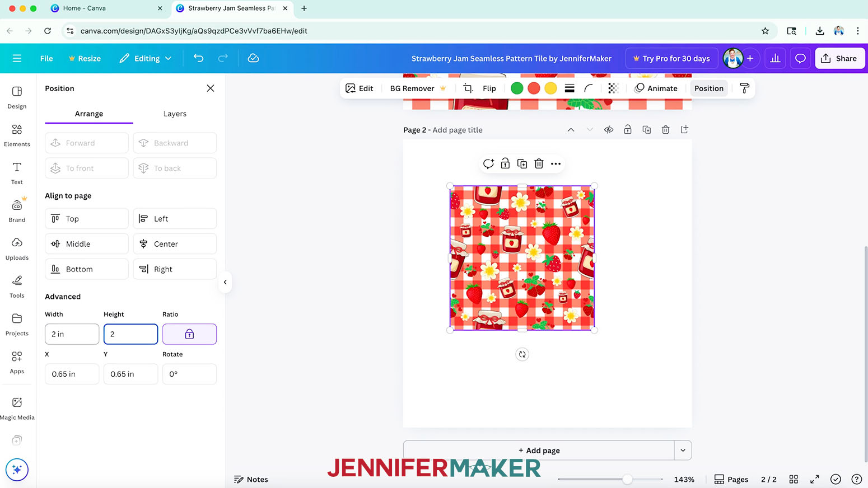Open the comments speech bubble icon

(x=800, y=58)
